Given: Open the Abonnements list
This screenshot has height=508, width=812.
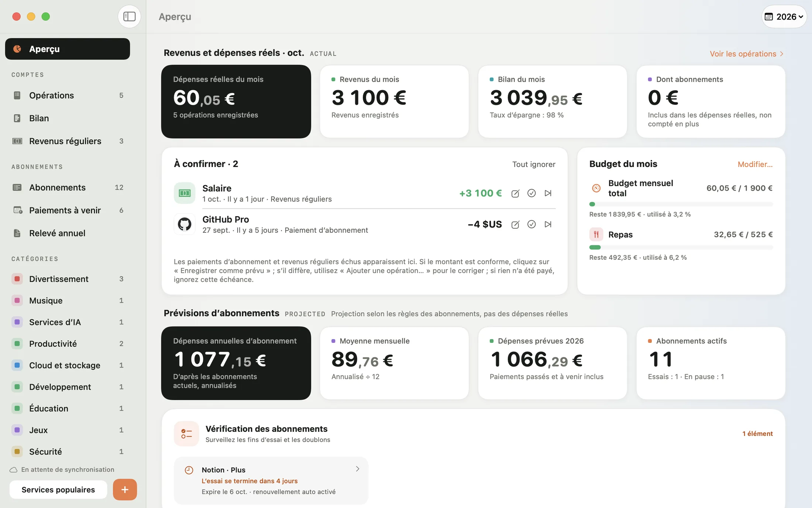Looking at the screenshot, I should click(x=68, y=187).
